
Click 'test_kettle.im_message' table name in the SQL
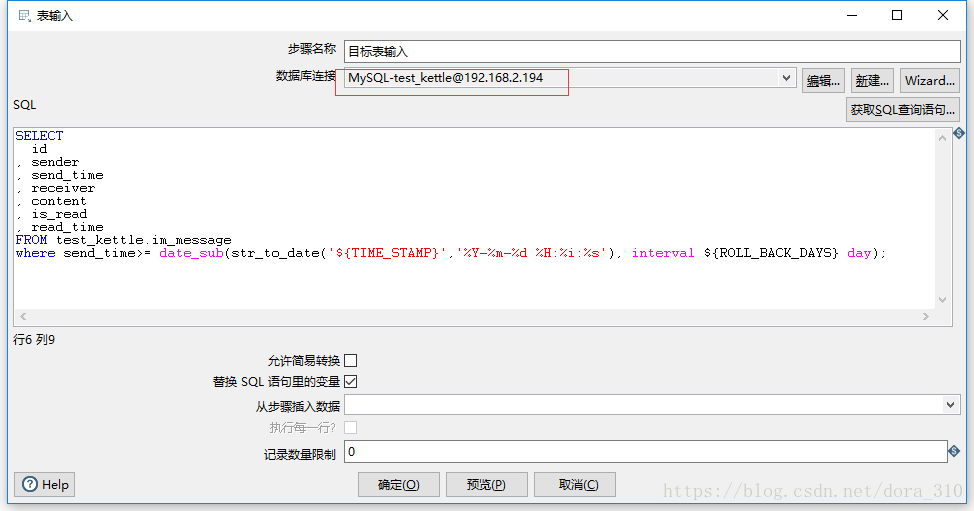(143, 240)
